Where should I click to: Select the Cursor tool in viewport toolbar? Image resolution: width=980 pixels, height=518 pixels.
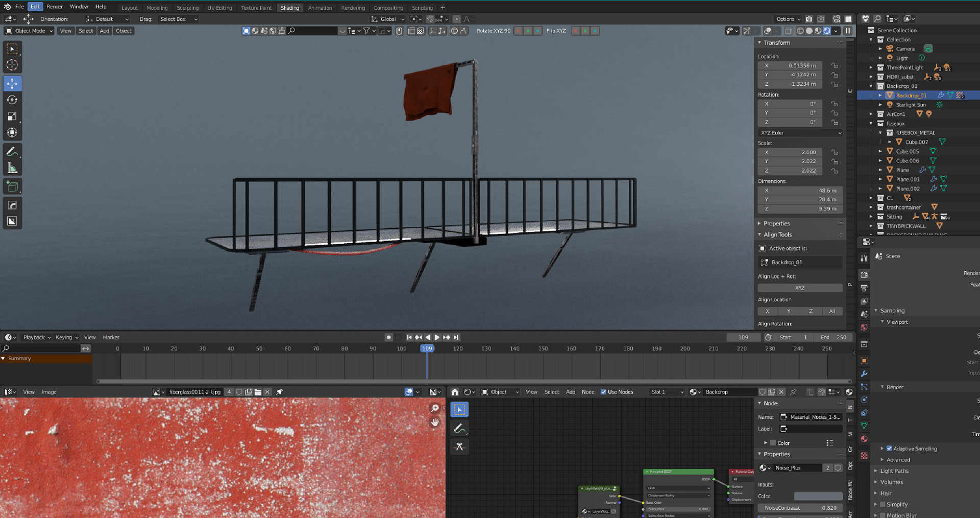[12, 65]
